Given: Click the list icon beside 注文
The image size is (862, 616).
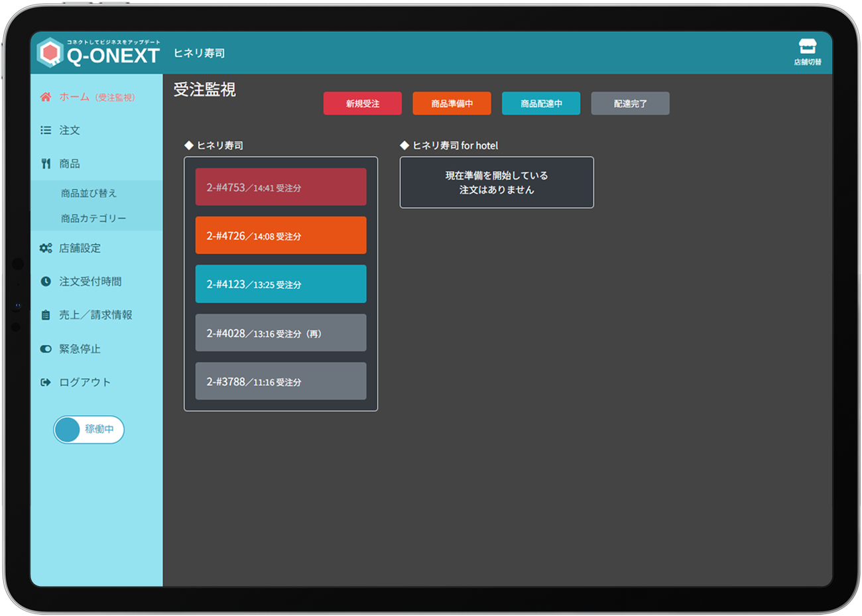Looking at the screenshot, I should (x=45, y=131).
